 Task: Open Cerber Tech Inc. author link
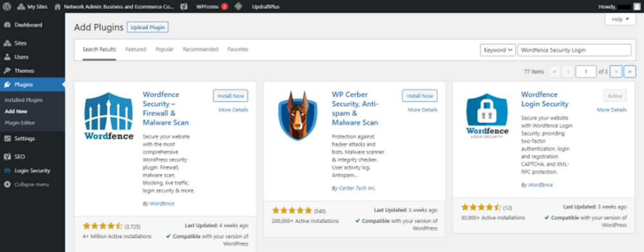click(357, 188)
